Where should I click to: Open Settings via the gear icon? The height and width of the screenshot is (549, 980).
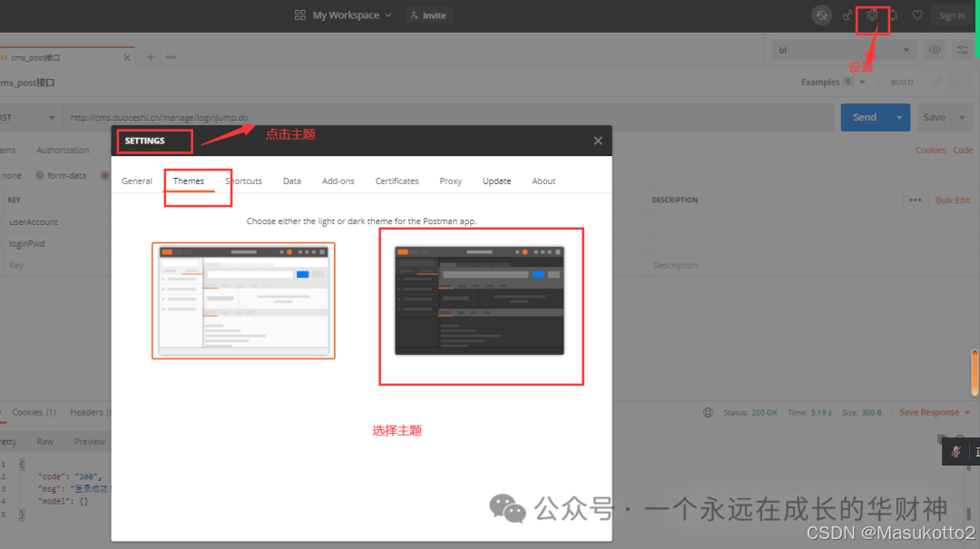click(x=872, y=15)
